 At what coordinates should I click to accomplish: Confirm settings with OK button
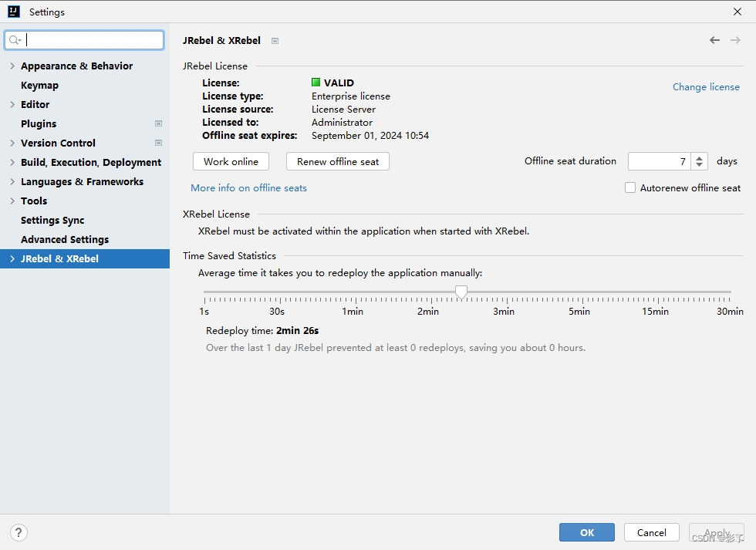(587, 532)
